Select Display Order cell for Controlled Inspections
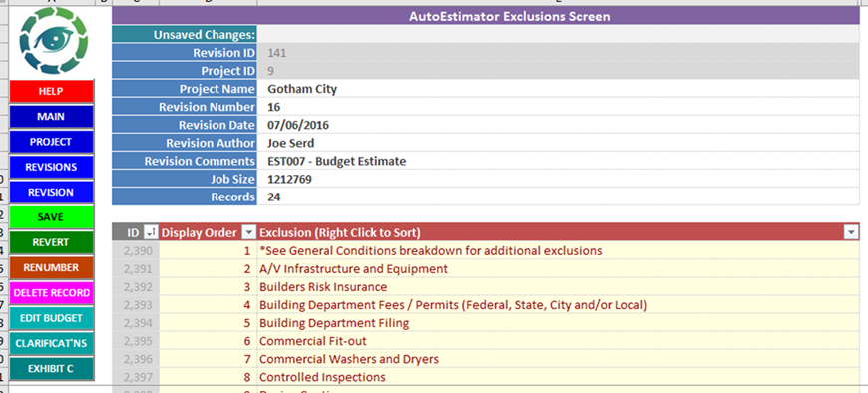The height and width of the screenshot is (393, 868). coord(209,377)
